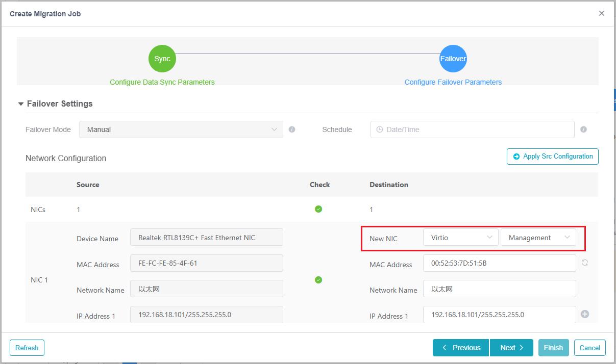Image resolution: width=616 pixels, height=364 pixels.
Task: Click the calendar icon in Schedule field
Action: click(379, 129)
